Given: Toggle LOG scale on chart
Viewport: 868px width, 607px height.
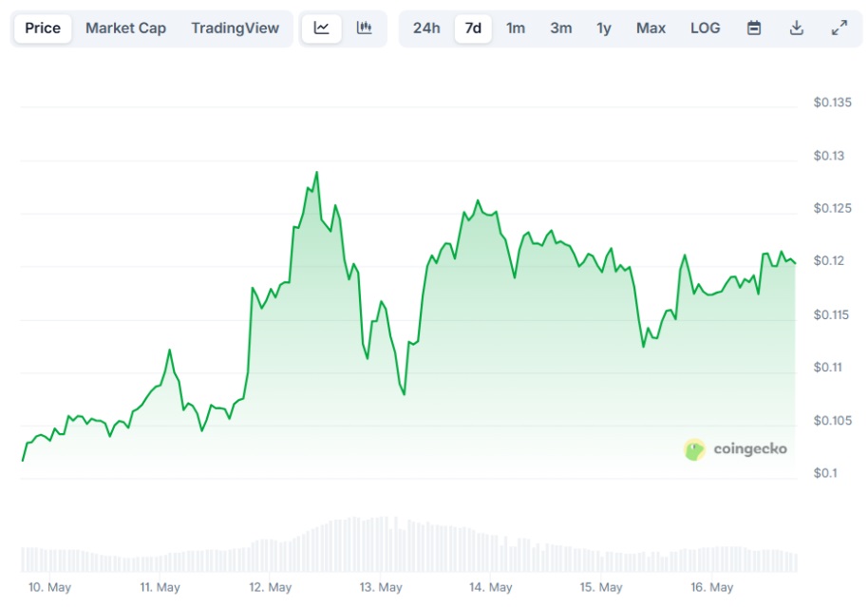Looking at the screenshot, I should point(705,28).
